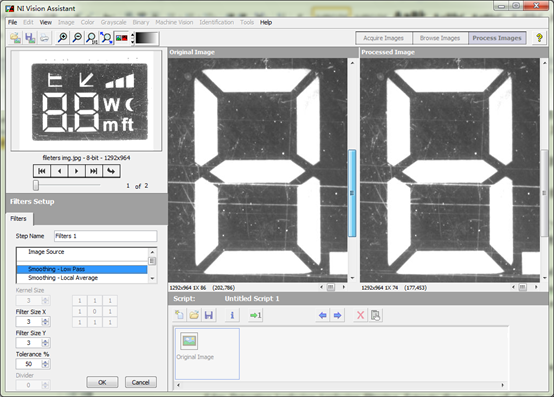Jump to the first image in browser

click(42, 171)
